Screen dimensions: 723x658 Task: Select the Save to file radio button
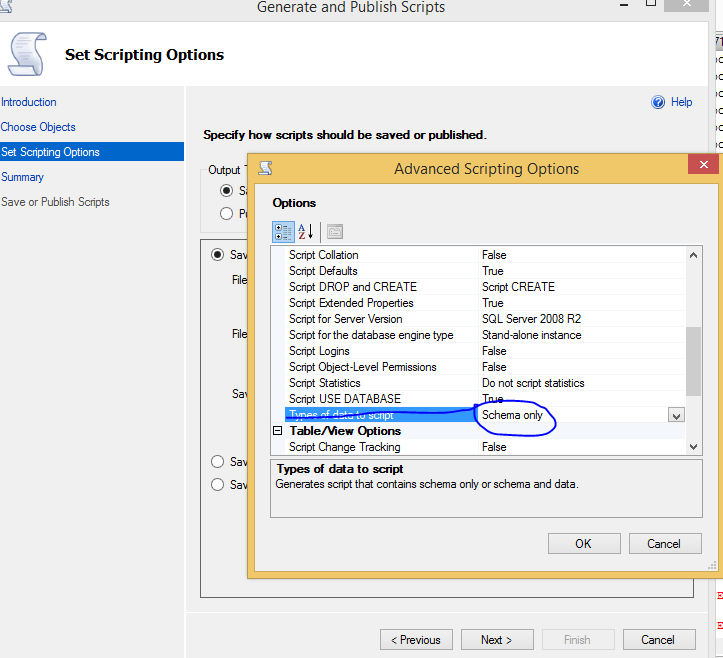coord(217,255)
